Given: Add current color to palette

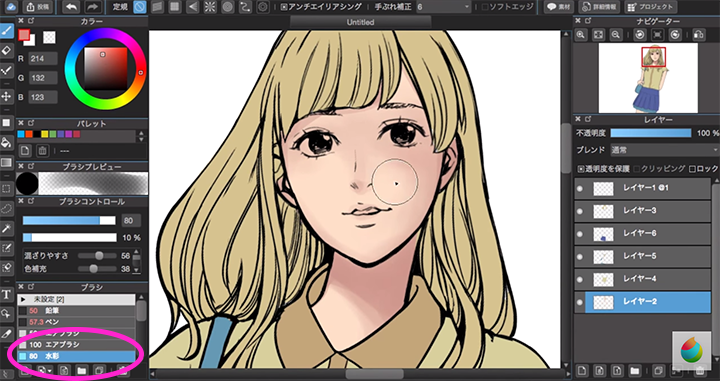Looking at the screenshot, I should point(25,151).
